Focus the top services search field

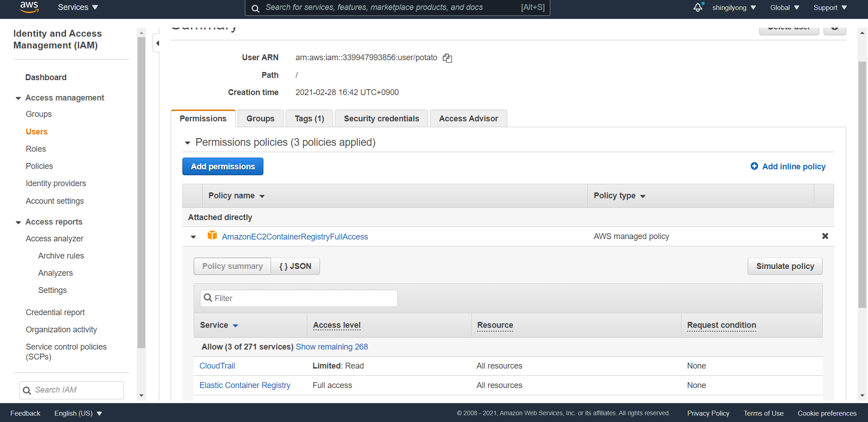coord(397,8)
